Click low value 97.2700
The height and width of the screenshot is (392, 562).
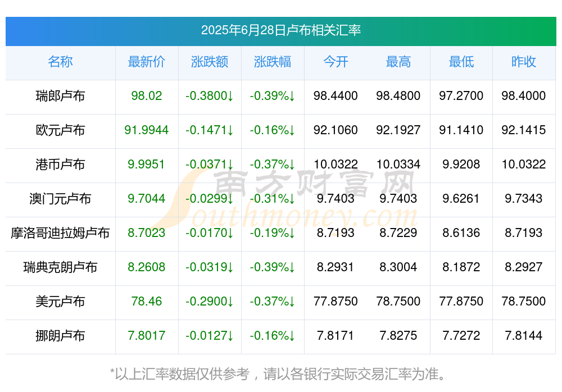point(461,95)
